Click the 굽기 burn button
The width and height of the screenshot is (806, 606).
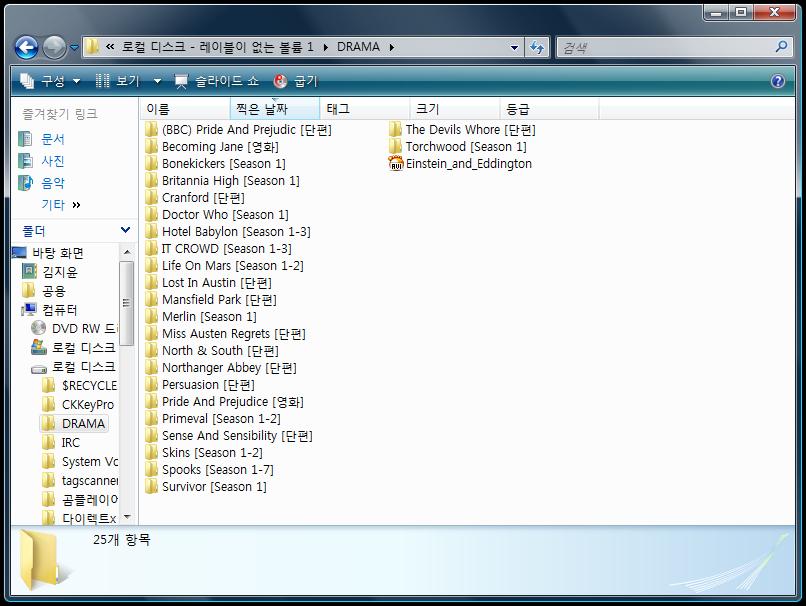(296, 81)
